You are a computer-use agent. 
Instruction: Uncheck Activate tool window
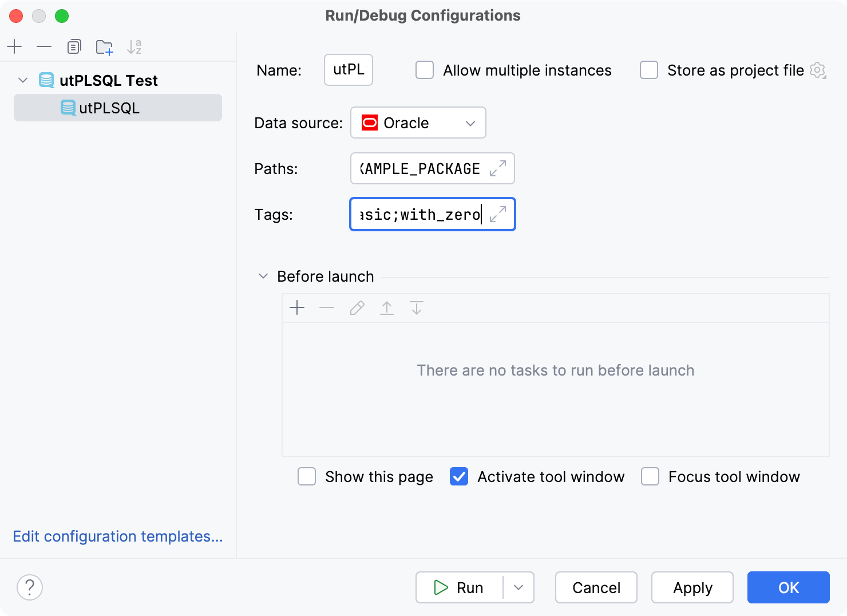(x=458, y=476)
